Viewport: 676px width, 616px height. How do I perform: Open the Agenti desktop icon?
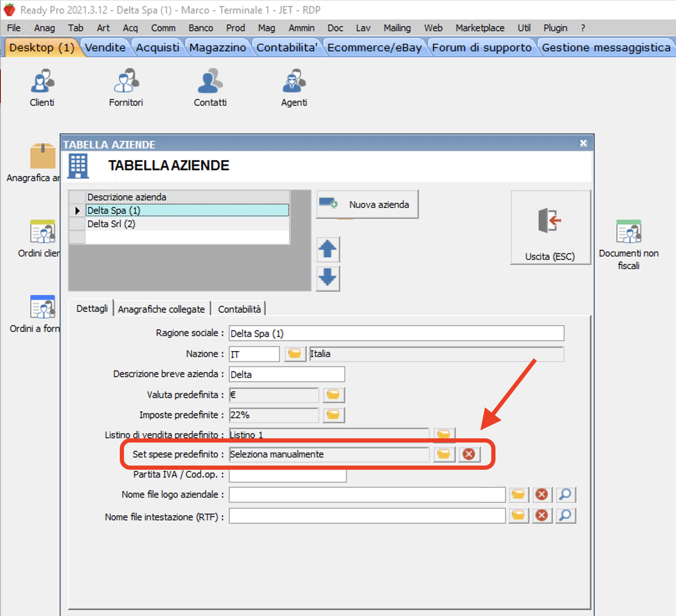(x=294, y=88)
